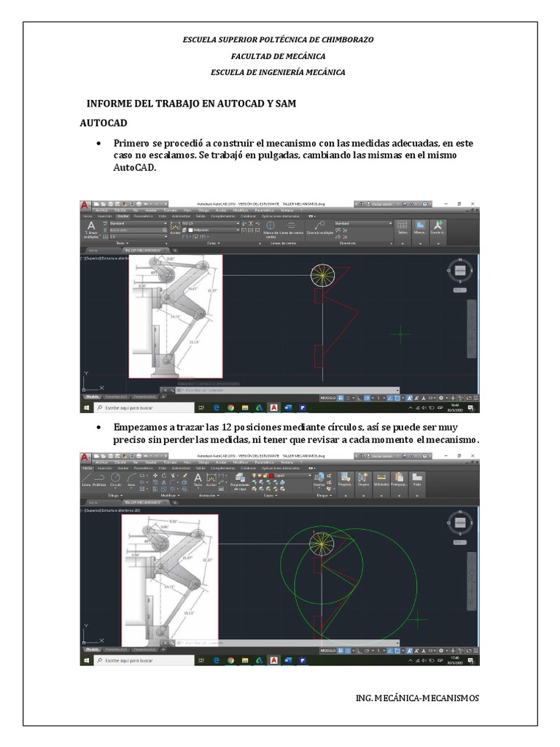
Task: Toggle snap mode in upper screenshot status bar
Action: [x=348, y=398]
